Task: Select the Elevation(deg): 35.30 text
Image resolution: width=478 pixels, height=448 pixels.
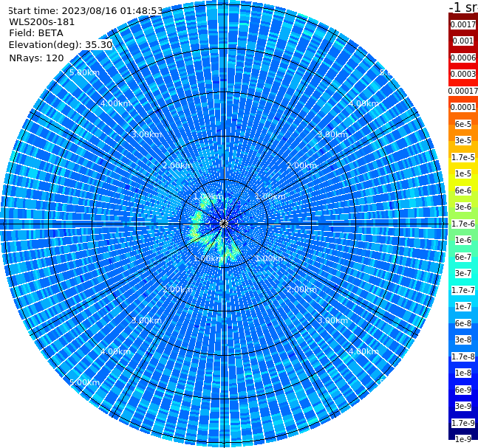Action: (61, 45)
